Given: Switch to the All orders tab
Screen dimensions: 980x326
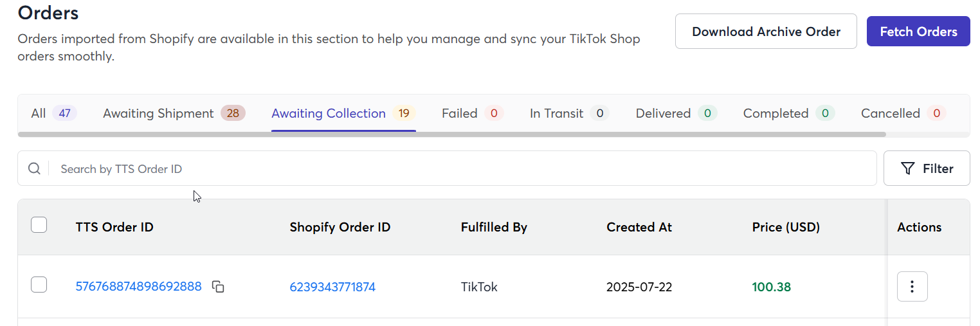Looking at the screenshot, I should pyautogui.click(x=54, y=113).
